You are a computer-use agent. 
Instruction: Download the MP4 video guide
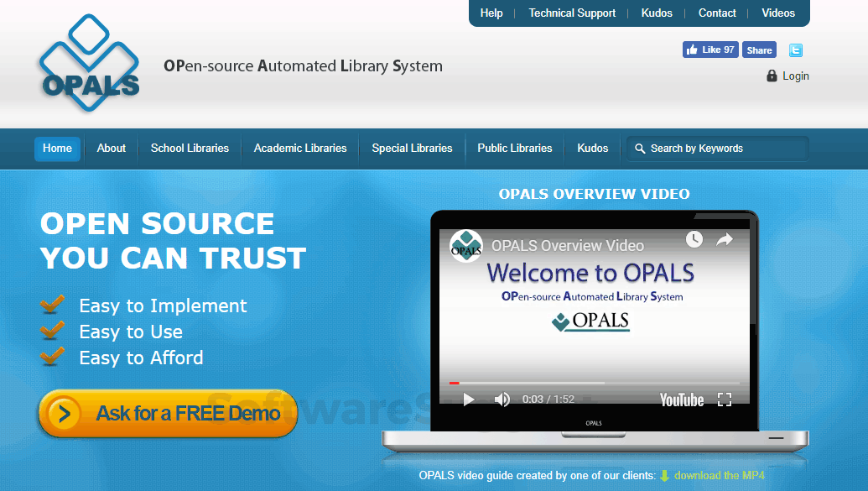(719, 476)
